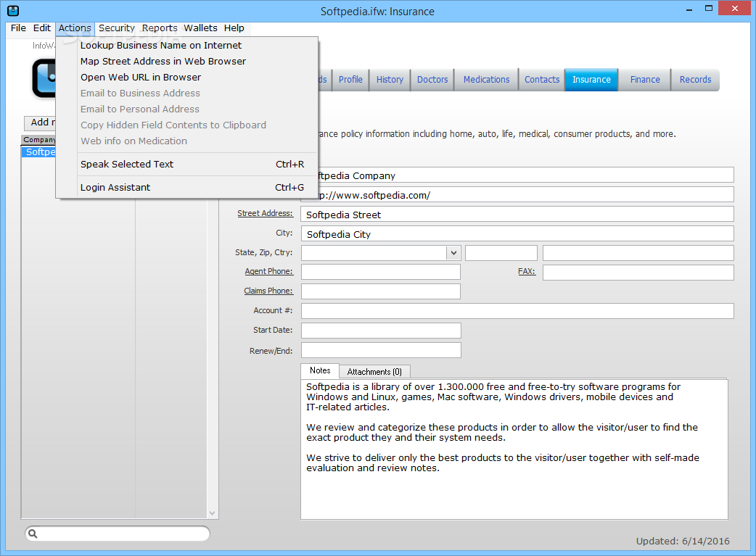
Task: Click the Renew/End input field
Action: point(381,350)
